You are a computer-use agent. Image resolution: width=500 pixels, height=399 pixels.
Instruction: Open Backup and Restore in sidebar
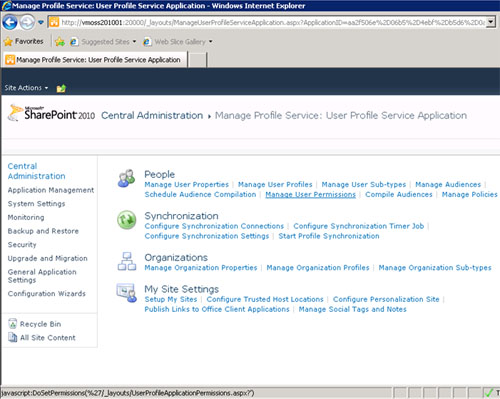click(x=43, y=231)
